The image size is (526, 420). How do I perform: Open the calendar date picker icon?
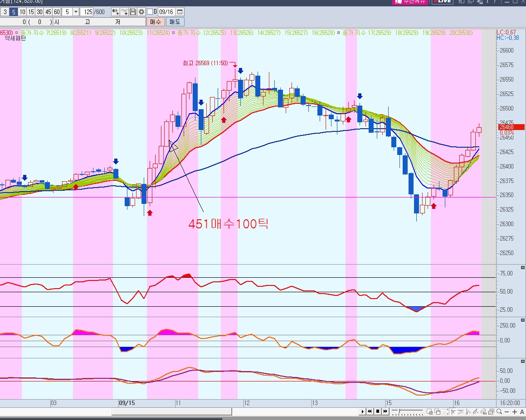[x=180, y=12]
